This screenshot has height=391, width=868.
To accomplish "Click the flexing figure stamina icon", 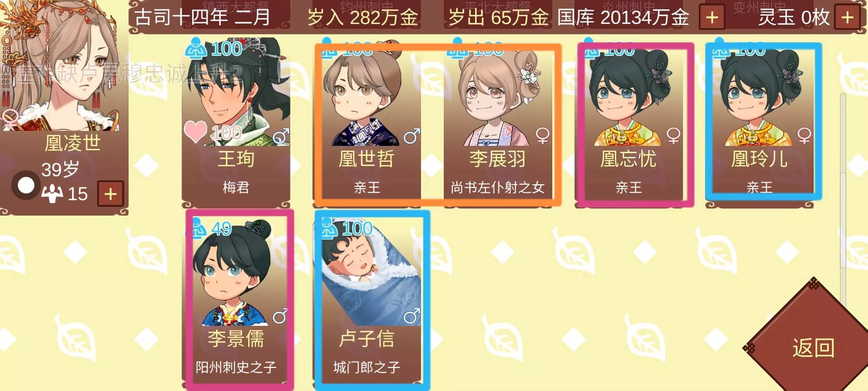I will pos(52,194).
